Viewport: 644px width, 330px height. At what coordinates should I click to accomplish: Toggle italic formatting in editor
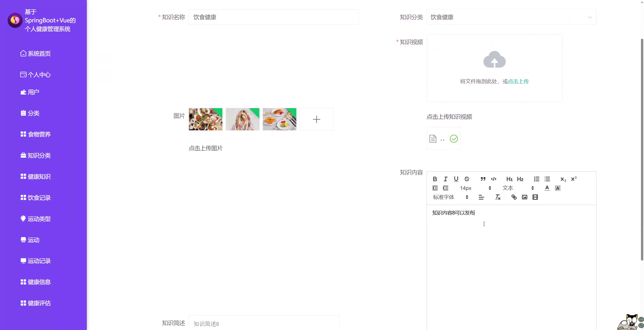point(445,179)
